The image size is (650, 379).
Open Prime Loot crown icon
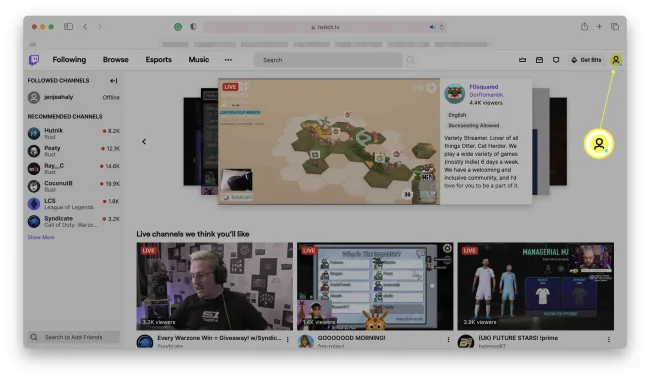(x=522, y=60)
